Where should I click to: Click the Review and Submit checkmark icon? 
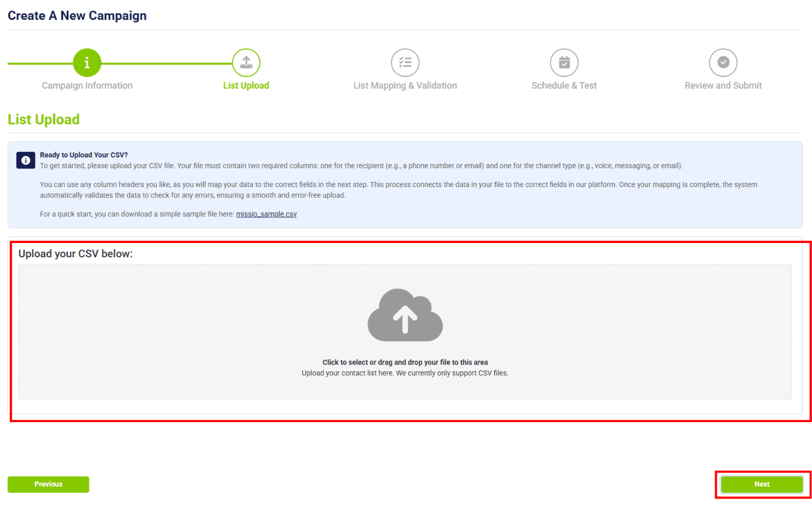pyautogui.click(x=723, y=63)
